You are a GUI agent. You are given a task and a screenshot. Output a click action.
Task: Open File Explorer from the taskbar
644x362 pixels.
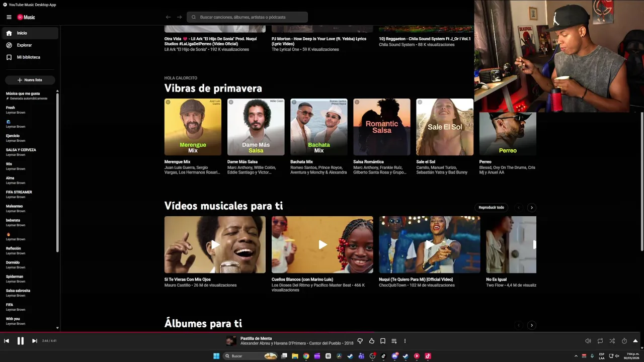click(295, 356)
